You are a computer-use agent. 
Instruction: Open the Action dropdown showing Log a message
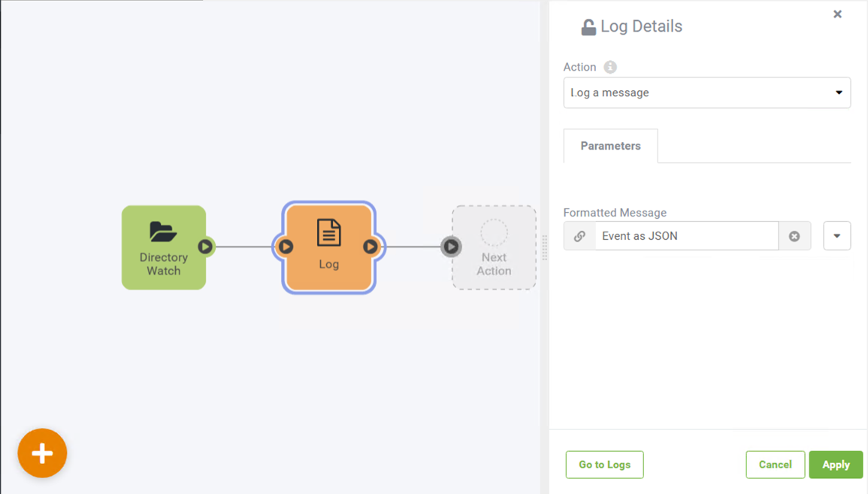707,92
